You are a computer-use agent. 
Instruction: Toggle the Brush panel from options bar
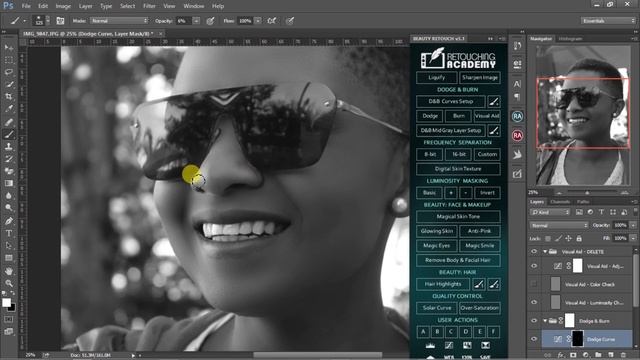click(60, 20)
